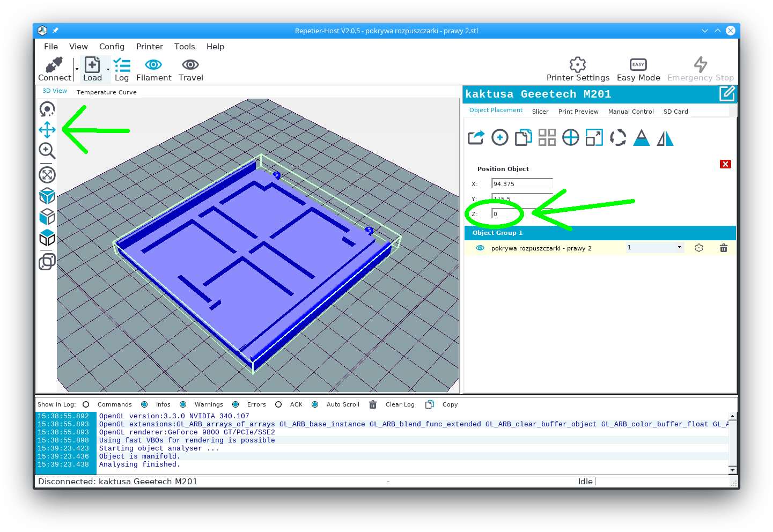
Task: Click the Connect printer icon
Action: click(54, 65)
